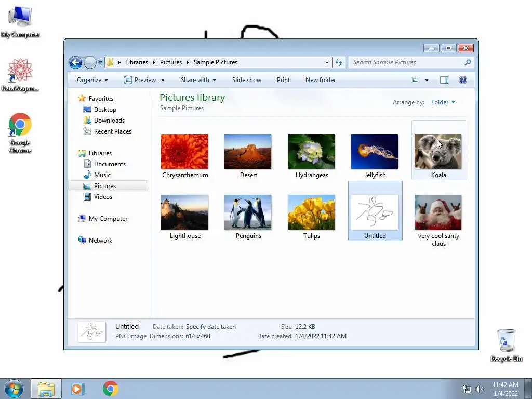Open the Arrange by Folder dropdown

(443, 102)
